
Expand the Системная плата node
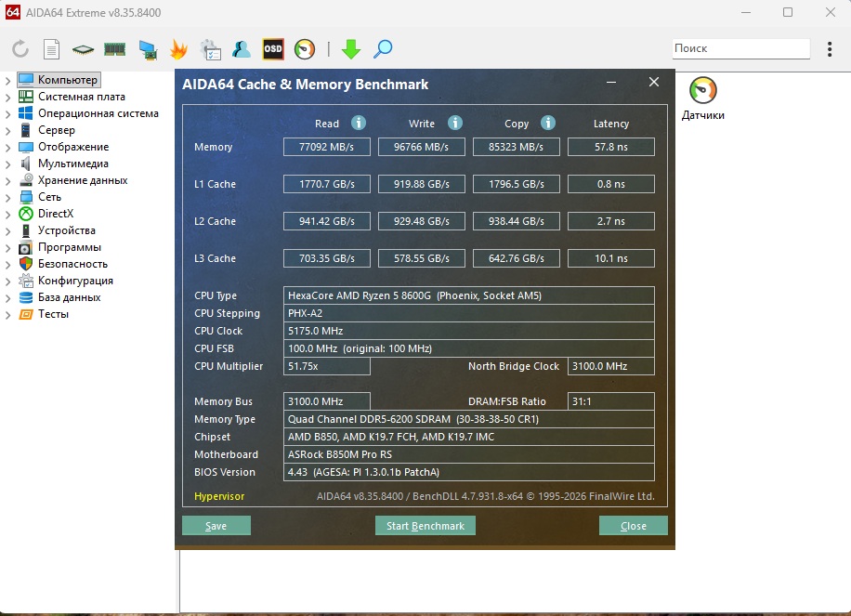point(7,98)
